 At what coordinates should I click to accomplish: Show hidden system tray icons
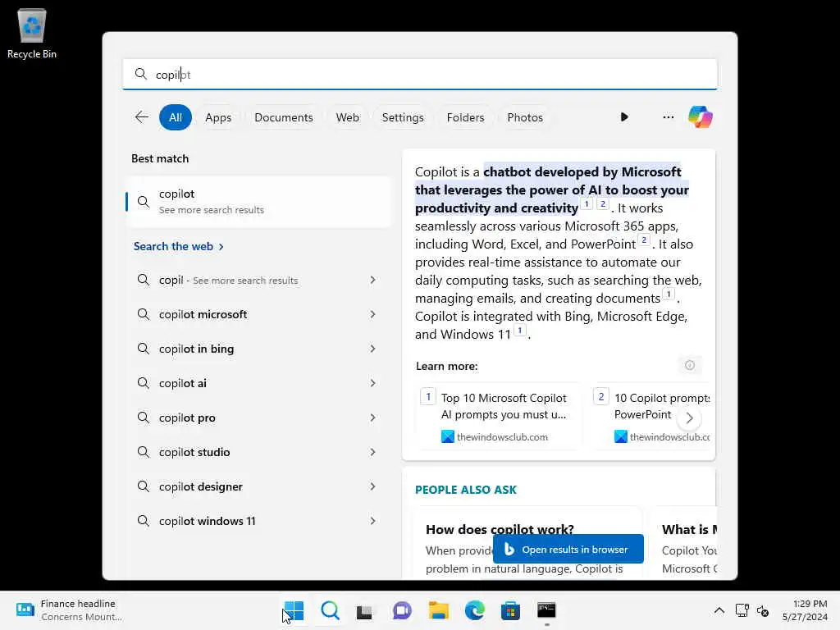click(719, 610)
